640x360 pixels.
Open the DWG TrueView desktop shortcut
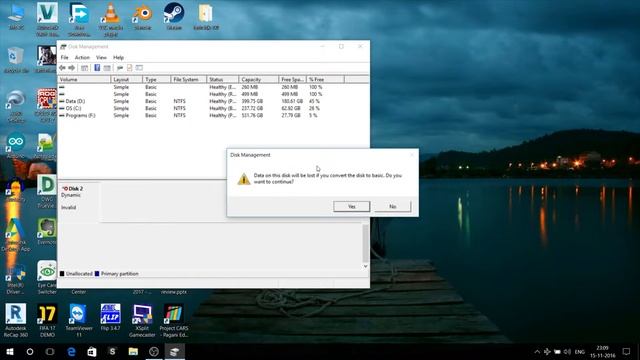coord(47,192)
